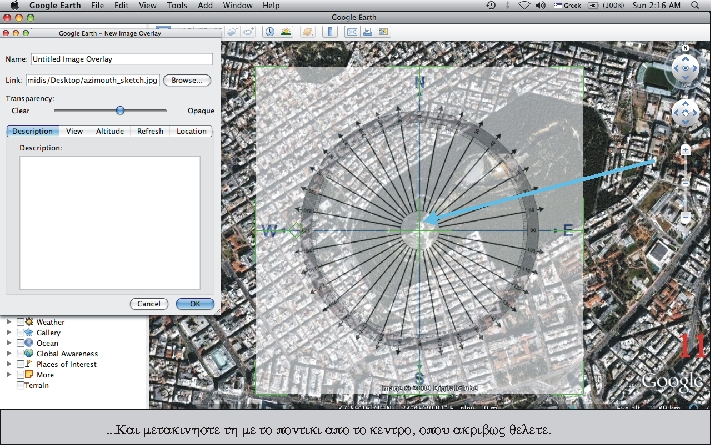The width and height of the screenshot is (711, 445).
Task: Expand the Global Awareness layer tree
Action: [9, 353]
